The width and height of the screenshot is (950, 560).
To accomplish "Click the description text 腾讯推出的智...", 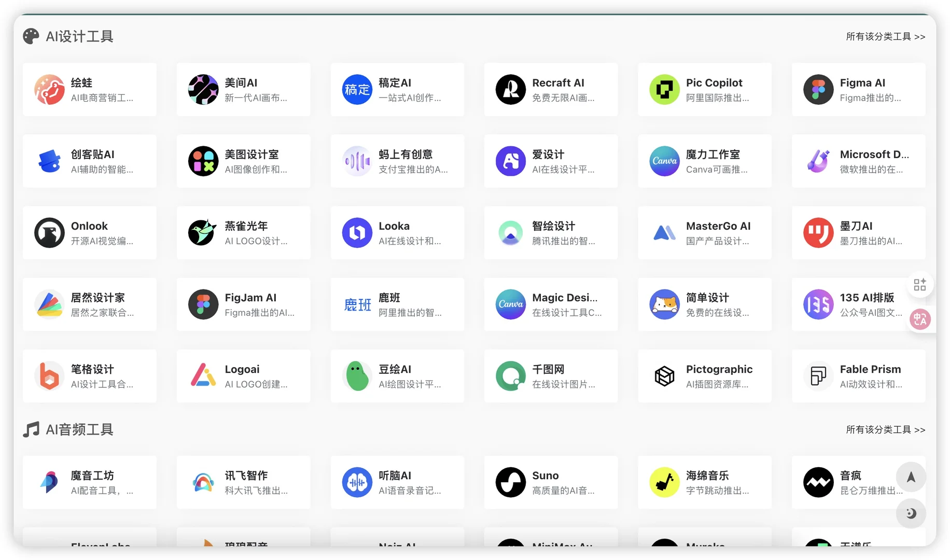I will pos(564,241).
